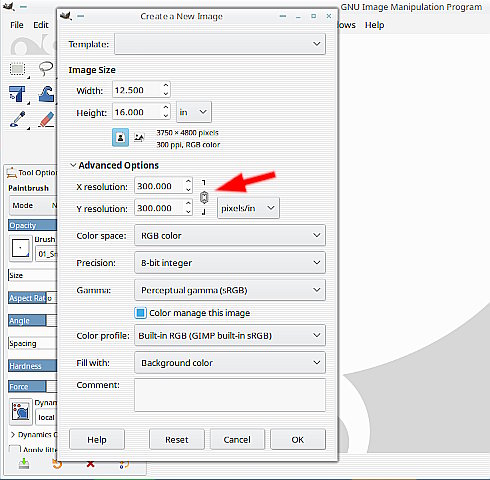Open the Help menu in menu bar
Screen dimensions: 490x480
click(374, 25)
